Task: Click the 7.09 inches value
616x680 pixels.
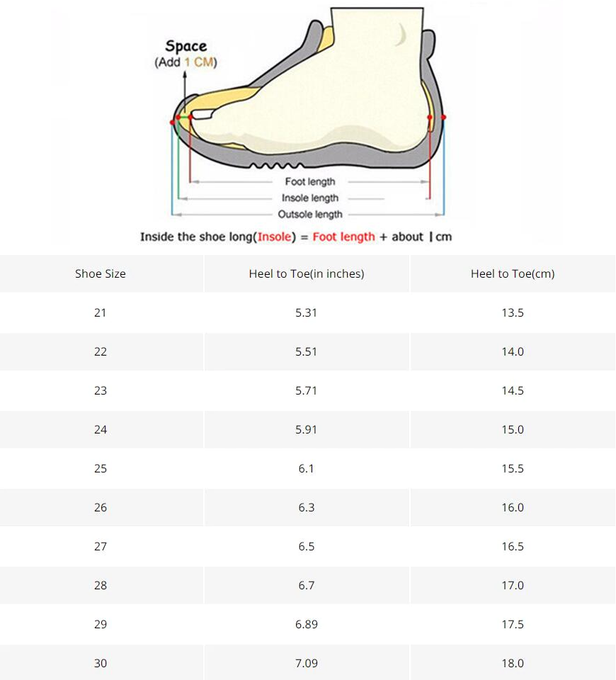Action: tap(307, 663)
